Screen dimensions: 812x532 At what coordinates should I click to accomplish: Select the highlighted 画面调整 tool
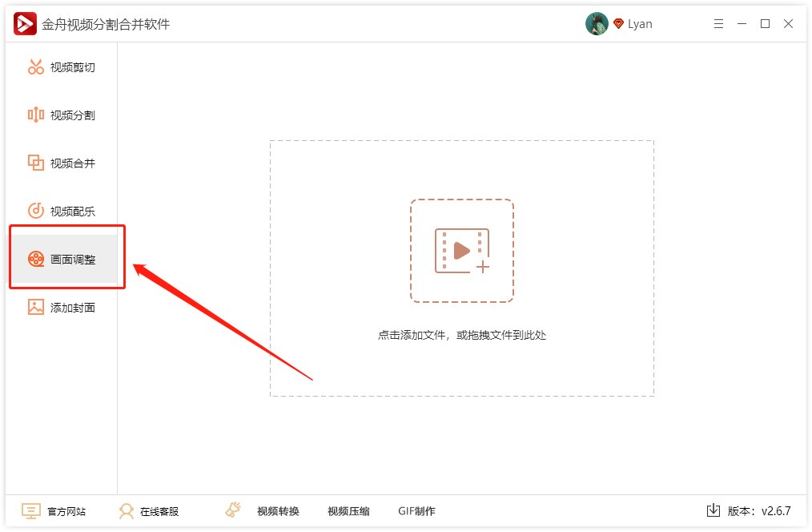(66, 258)
